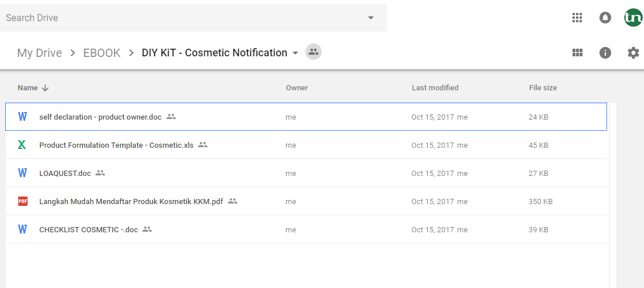644x288 pixels.
Task: Reverse sort order with Name arrow
Action: click(x=45, y=88)
